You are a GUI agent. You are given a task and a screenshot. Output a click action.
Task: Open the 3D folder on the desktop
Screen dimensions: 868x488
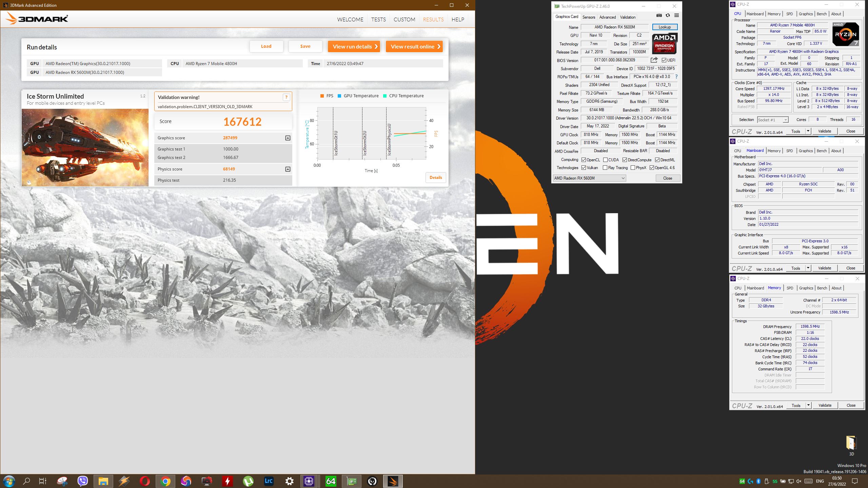(851, 446)
